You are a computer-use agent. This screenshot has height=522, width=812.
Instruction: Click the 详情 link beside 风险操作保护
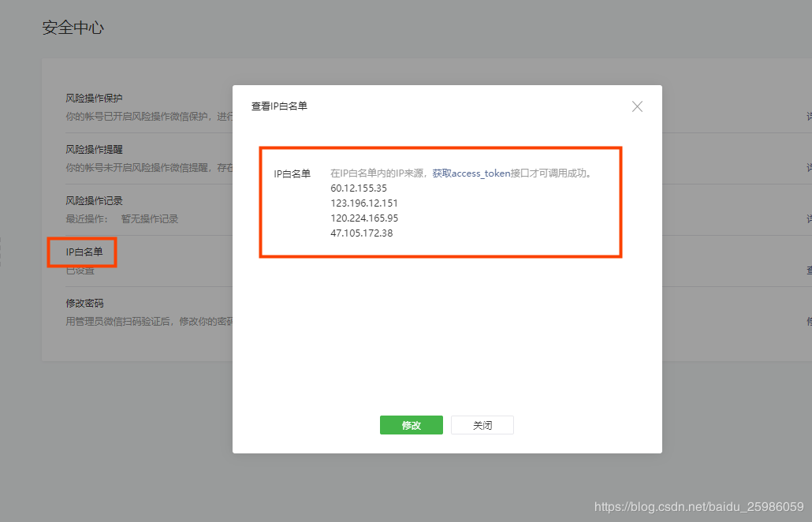point(806,115)
